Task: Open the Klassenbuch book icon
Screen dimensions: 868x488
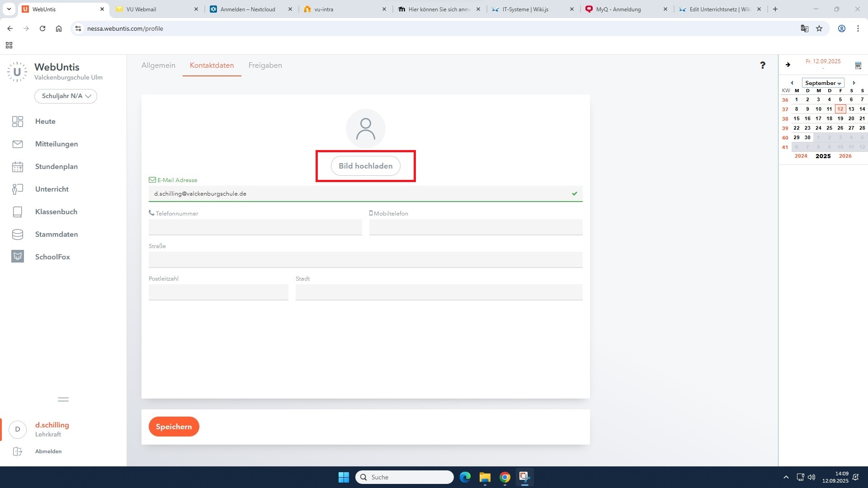Action: pyautogui.click(x=18, y=212)
